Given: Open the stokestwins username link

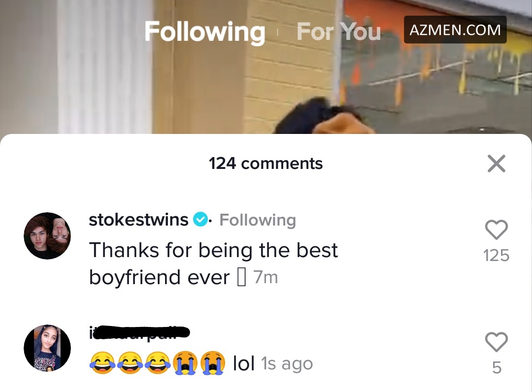Looking at the screenshot, I should 138,220.
